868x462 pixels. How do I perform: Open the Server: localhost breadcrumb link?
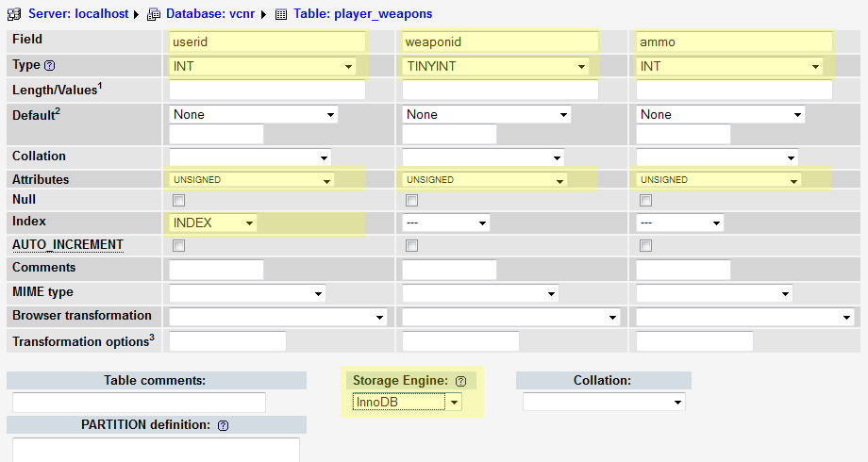pos(78,14)
